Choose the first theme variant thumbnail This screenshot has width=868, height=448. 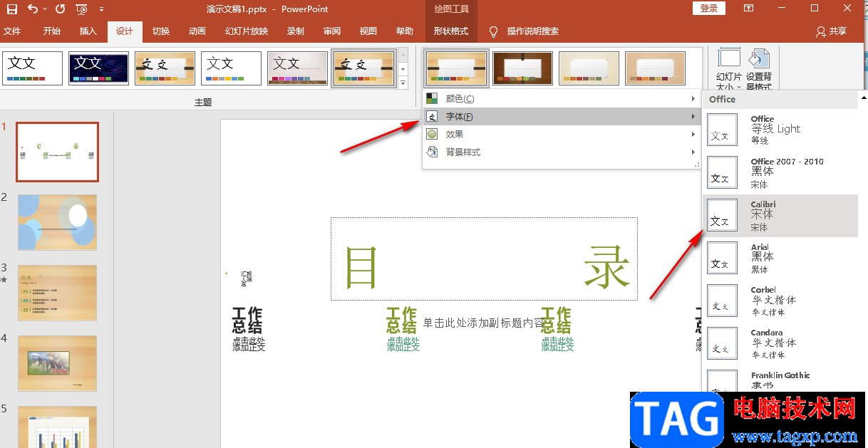(x=457, y=68)
